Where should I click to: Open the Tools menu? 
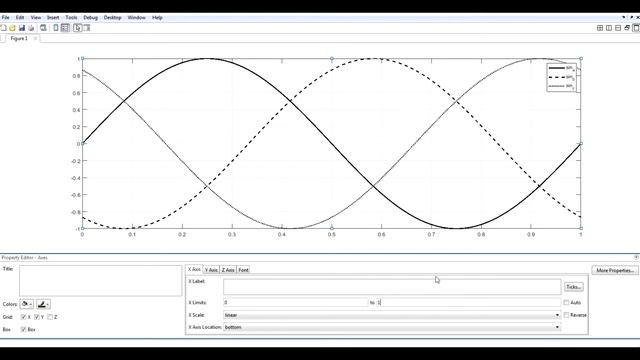coord(71,18)
